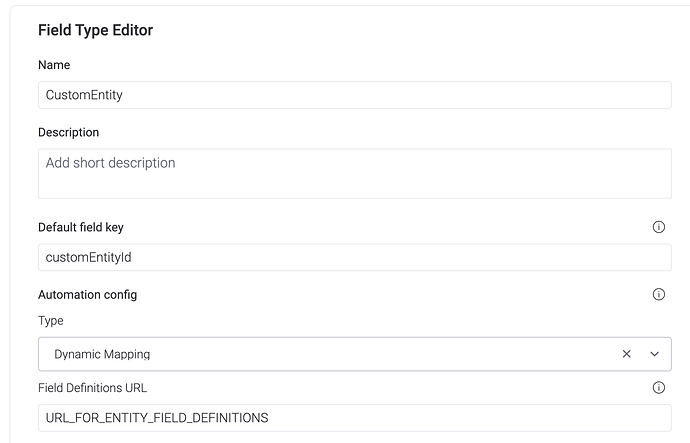
Task: Click the 'Add short description' placeholder text
Action: (x=110, y=163)
